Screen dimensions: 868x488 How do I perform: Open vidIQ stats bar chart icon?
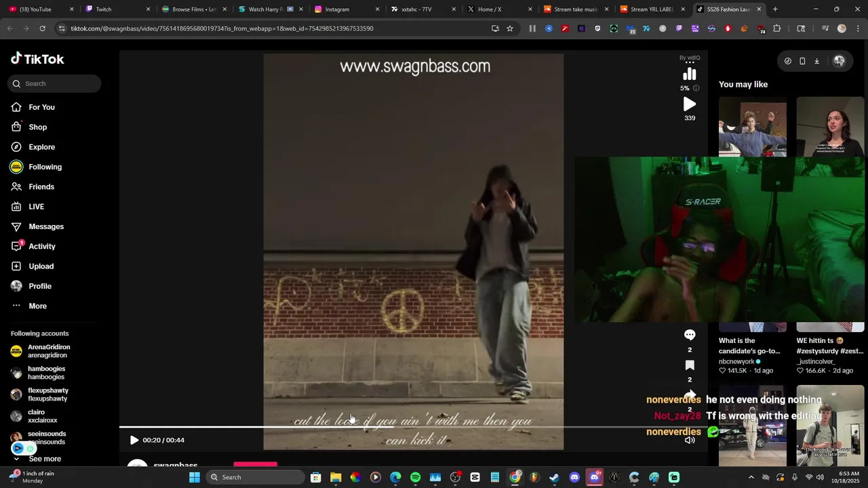tap(690, 75)
